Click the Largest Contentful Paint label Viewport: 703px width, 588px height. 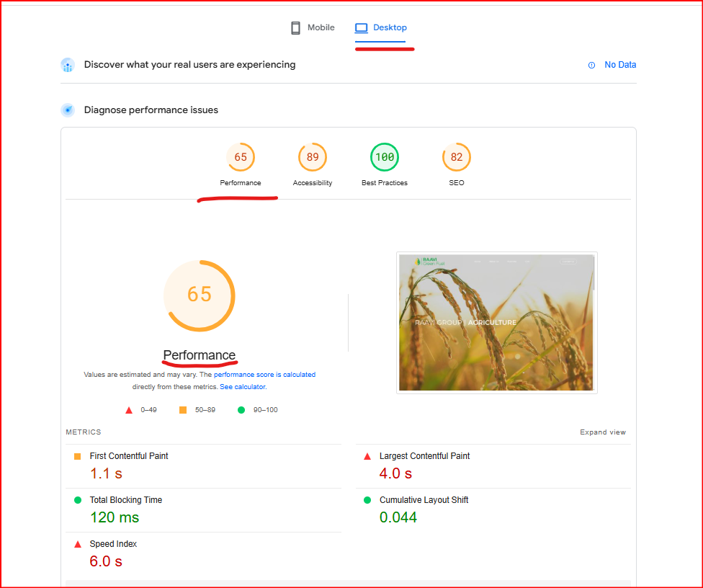click(424, 456)
